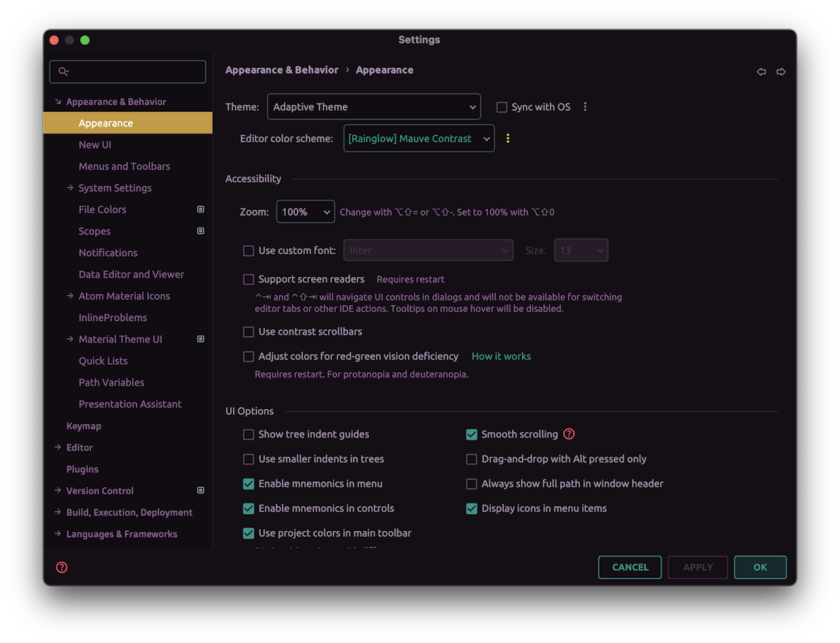Click the How it works link
840x643 pixels.
coord(501,356)
